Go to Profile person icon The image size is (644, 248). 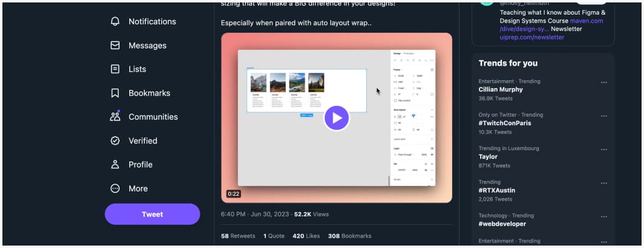pyautogui.click(x=115, y=165)
